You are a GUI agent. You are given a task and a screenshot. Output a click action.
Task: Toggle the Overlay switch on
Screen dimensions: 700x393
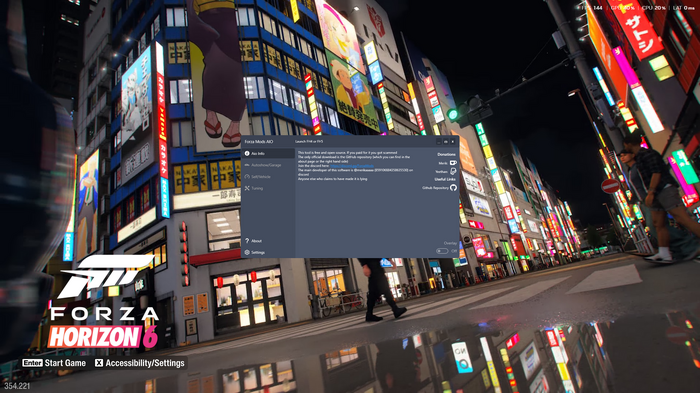442,251
